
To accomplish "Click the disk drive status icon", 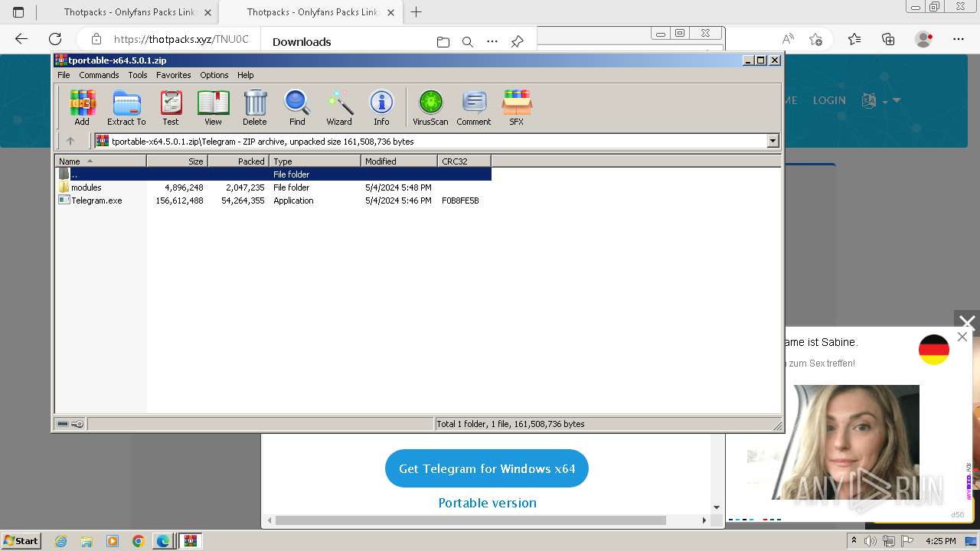I will click(63, 424).
